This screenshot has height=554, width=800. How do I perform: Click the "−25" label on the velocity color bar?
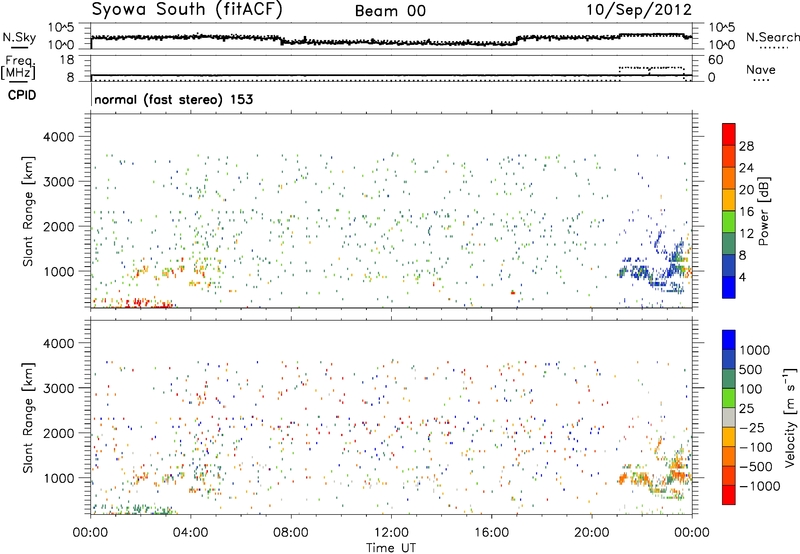coord(751,428)
